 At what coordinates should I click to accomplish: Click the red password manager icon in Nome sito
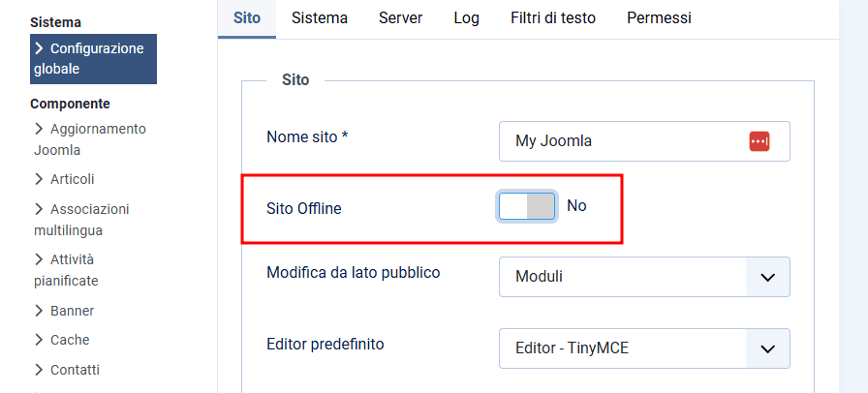(759, 141)
